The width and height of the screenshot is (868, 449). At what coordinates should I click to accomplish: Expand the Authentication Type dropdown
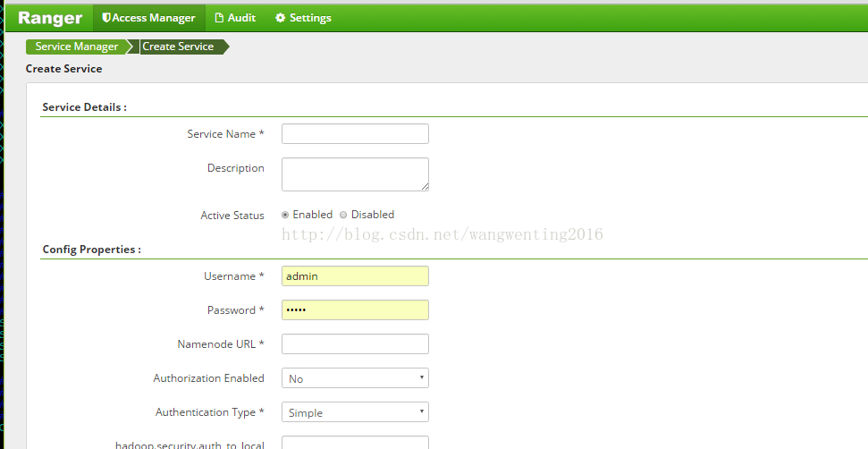[355, 412]
